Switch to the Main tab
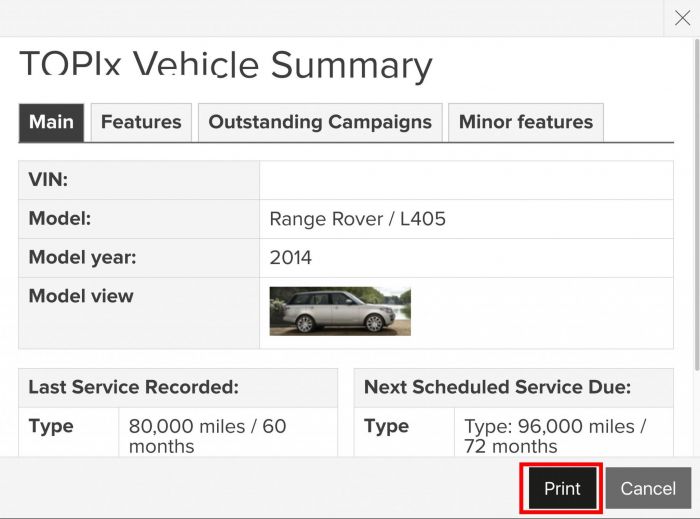Image resolution: width=700 pixels, height=519 pixels. (x=51, y=122)
